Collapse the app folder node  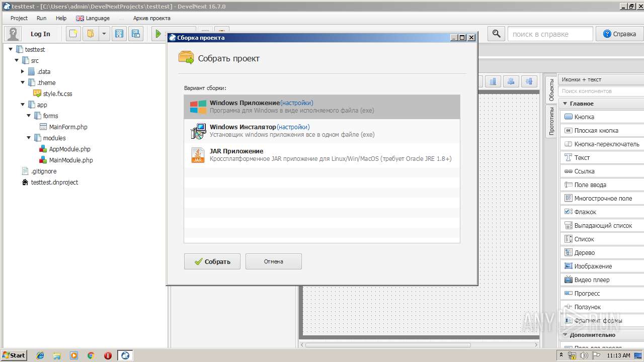pyautogui.click(x=23, y=105)
